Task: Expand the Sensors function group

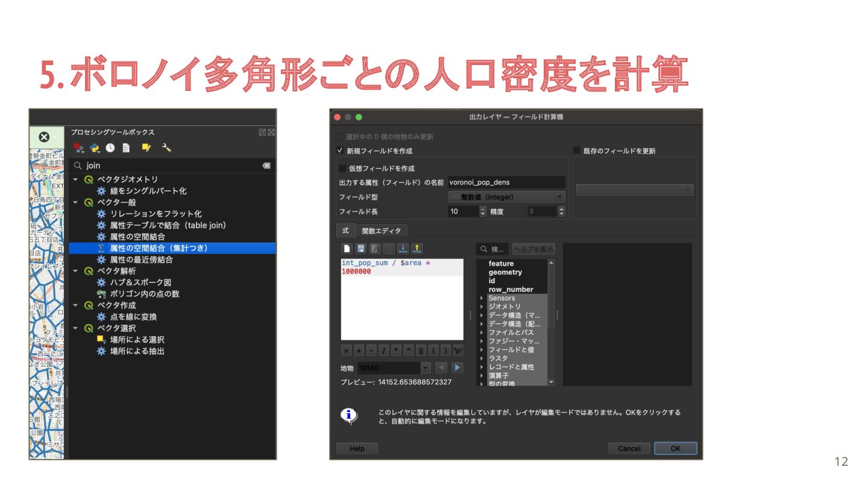Action: (482, 298)
